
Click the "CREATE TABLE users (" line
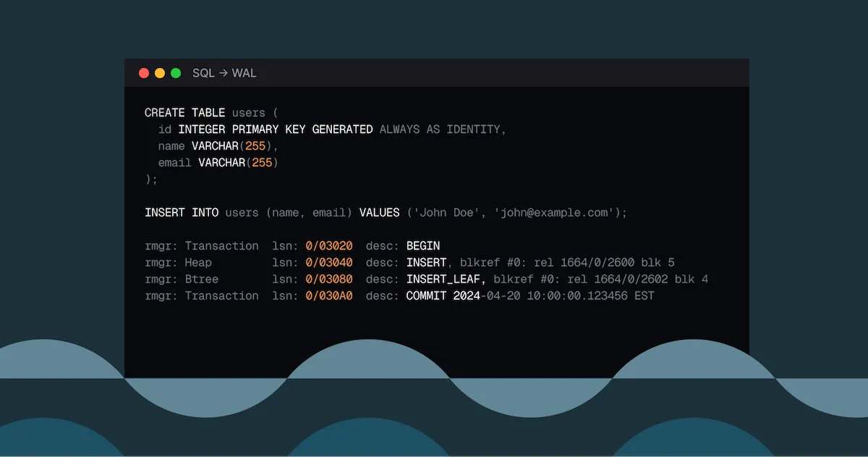[211, 113]
